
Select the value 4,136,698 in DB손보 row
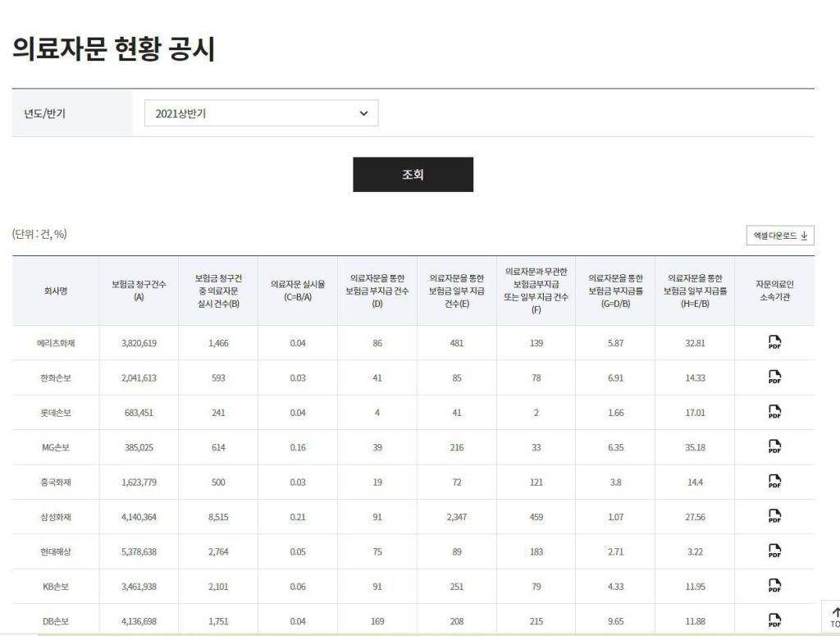pyautogui.click(x=139, y=621)
